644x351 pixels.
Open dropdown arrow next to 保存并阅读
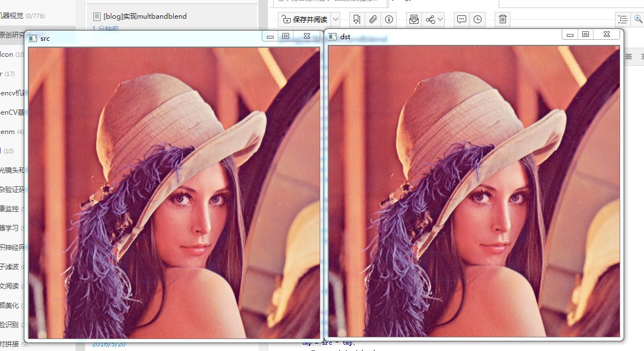point(336,19)
